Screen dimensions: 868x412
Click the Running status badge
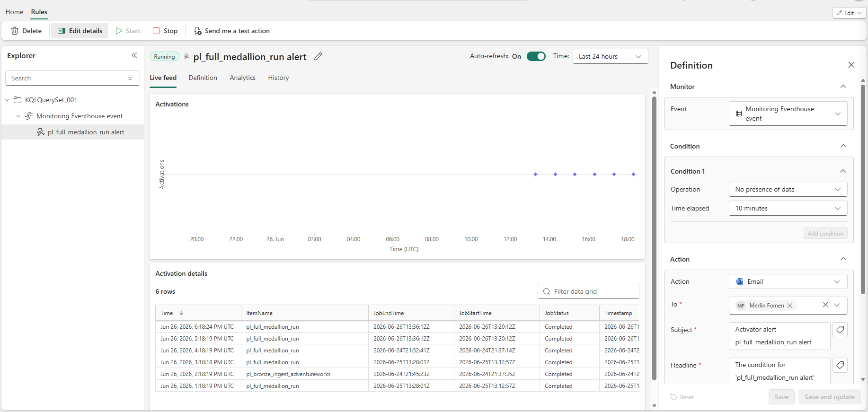click(x=164, y=57)
